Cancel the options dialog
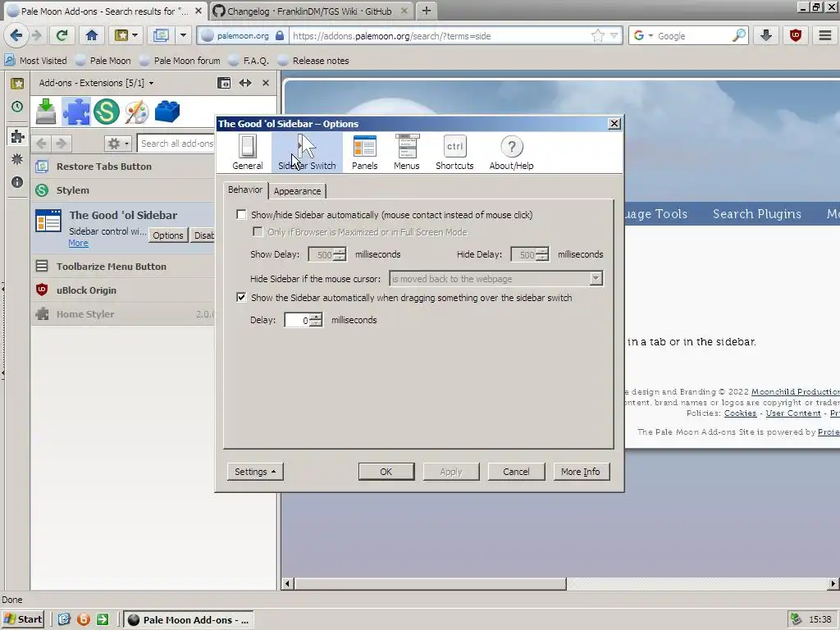This screenshot has height=630, width=840. [517, 472]
